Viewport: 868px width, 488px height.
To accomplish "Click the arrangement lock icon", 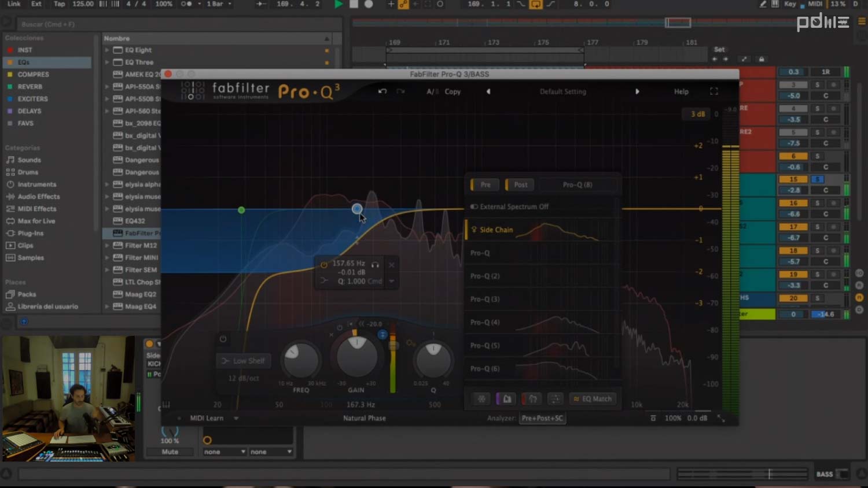I will 762,59.
